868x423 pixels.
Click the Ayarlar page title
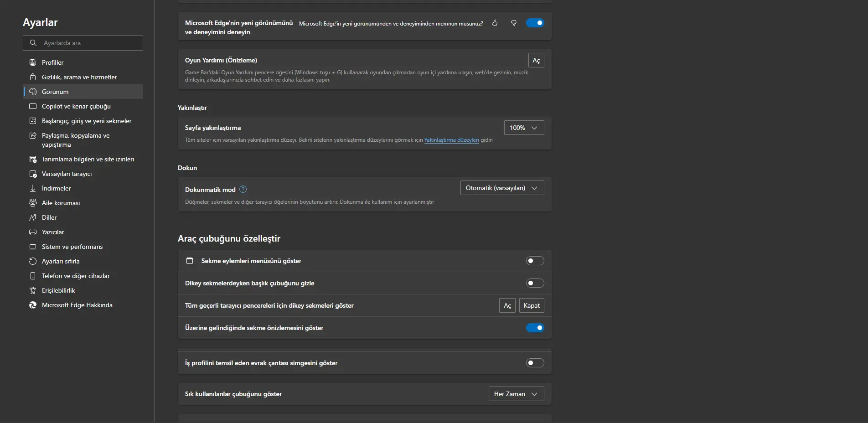[40, 22]
